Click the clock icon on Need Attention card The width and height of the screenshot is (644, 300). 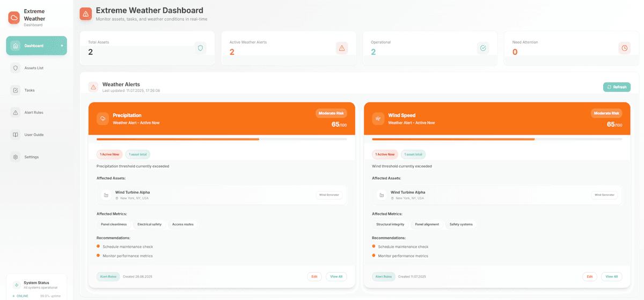pyautogui.click(x=624, y=48)
